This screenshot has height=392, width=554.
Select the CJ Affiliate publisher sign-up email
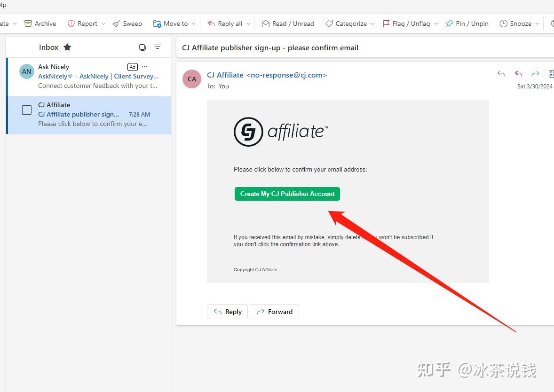[x=89, y=114]
